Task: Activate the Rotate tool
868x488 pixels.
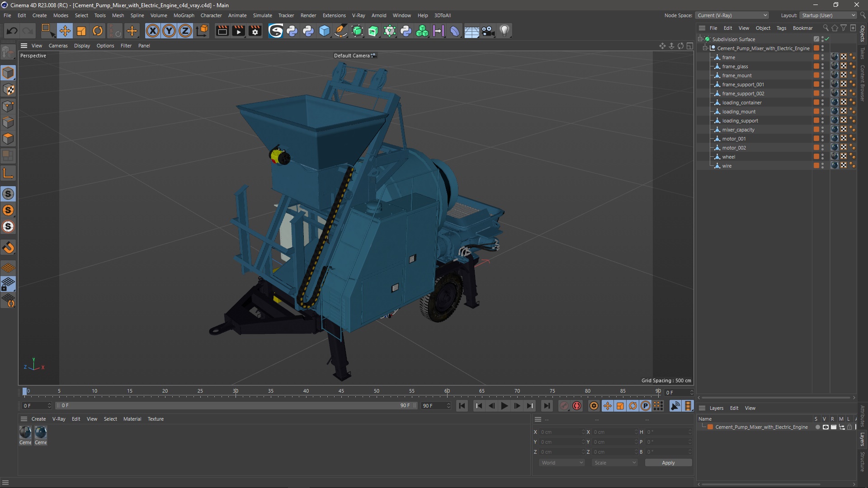Action: [98, 31]
